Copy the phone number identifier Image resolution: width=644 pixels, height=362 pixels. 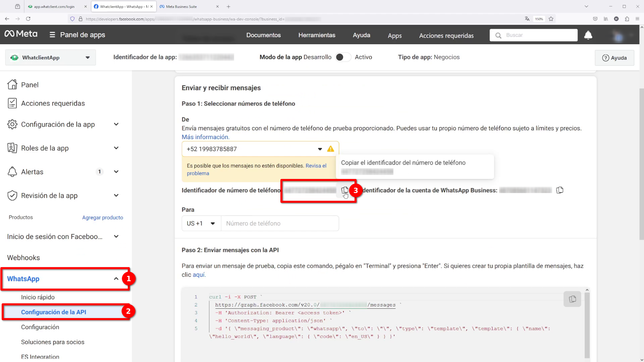tap(344, 190)
